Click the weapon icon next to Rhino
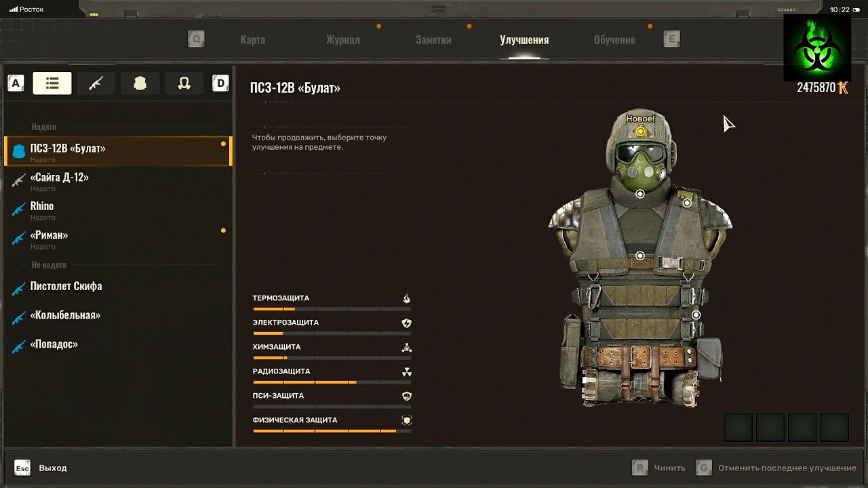 [x=18, y=209]
